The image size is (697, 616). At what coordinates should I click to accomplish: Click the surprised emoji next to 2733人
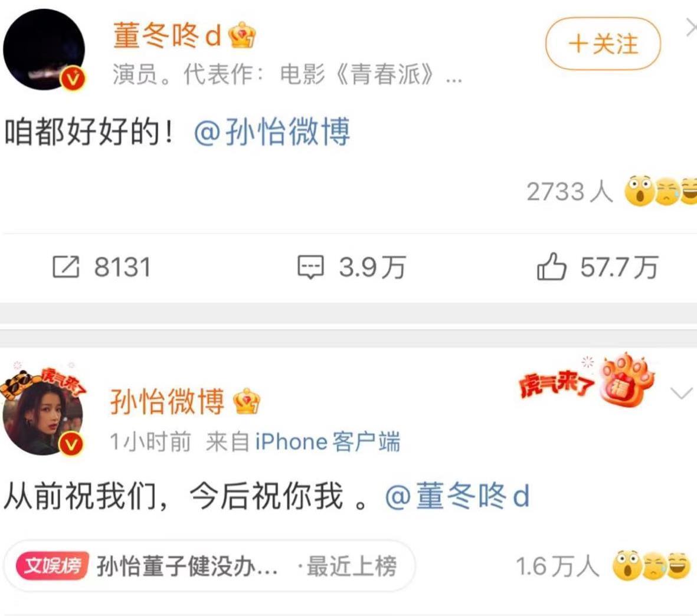(x=639, y=191)
